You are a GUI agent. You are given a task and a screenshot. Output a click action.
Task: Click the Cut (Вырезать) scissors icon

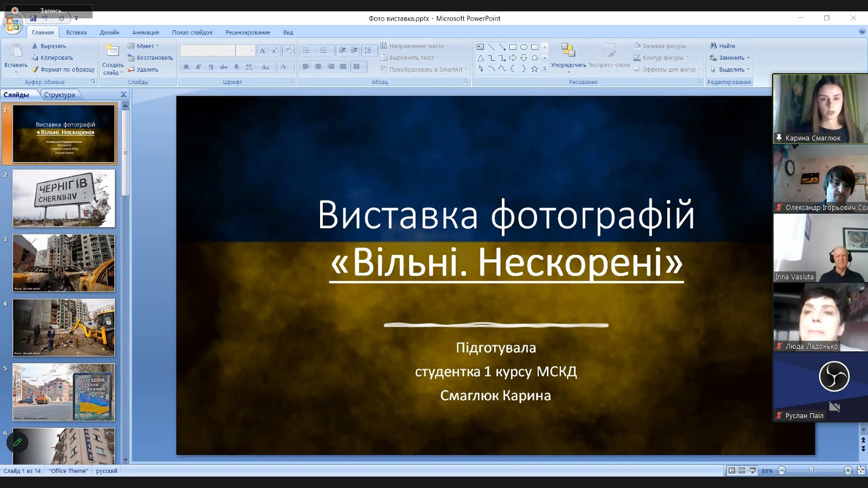click(35, 46)
